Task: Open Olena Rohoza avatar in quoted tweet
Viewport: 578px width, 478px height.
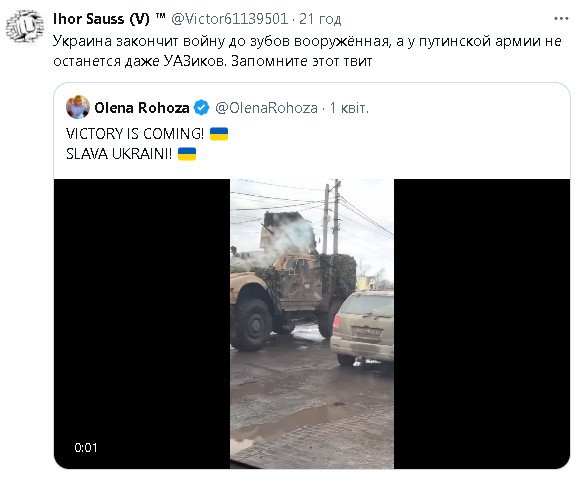Action: 77,107
